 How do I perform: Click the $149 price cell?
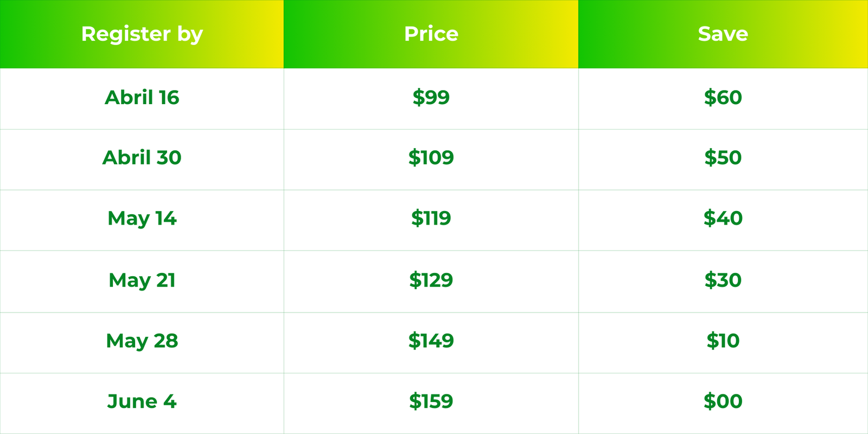[x=431, y=343]
